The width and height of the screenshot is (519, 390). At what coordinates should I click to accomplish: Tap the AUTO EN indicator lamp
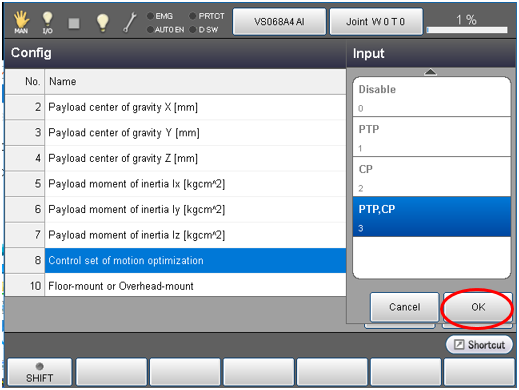[x=150, y=30]
